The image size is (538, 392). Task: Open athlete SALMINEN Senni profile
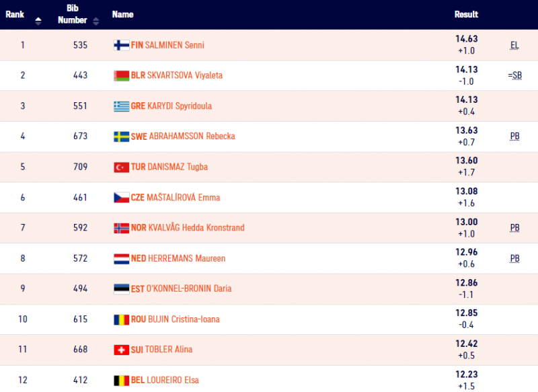click(x=175, y=45)
